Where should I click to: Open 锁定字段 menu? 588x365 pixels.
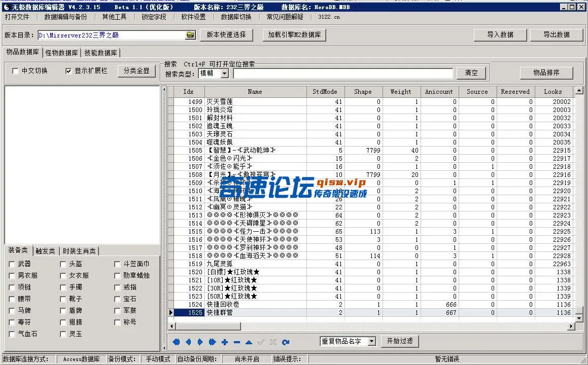click(154, 17)
